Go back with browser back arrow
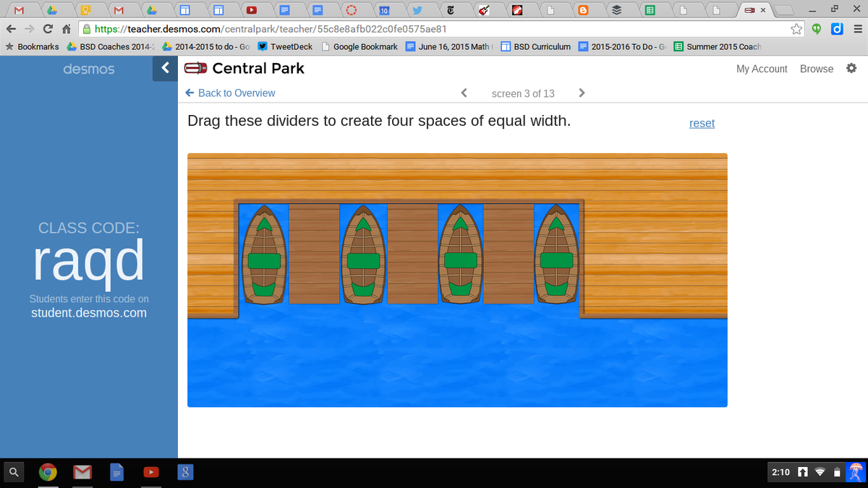This screenshot has height=488, width=868. click(x=12, y=29)
